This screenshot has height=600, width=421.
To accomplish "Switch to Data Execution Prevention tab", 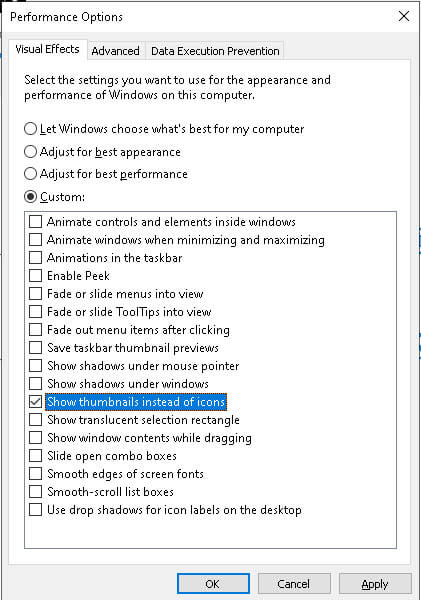I will coord(215,51).
